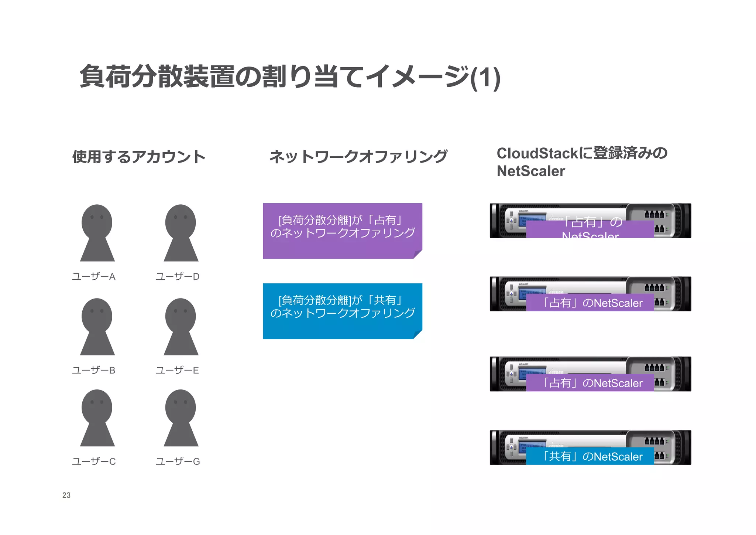
Task: Click the ユーザーA person icon
Action: (97, 233)
